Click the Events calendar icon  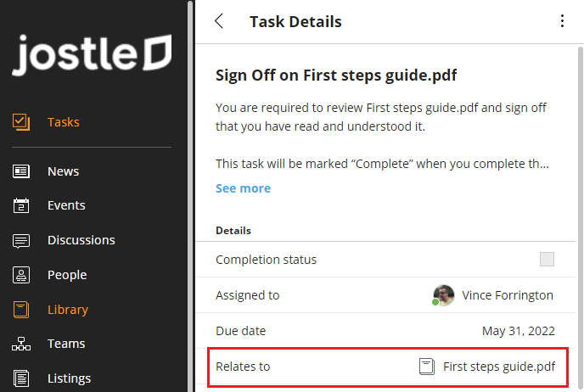[21, 205]
